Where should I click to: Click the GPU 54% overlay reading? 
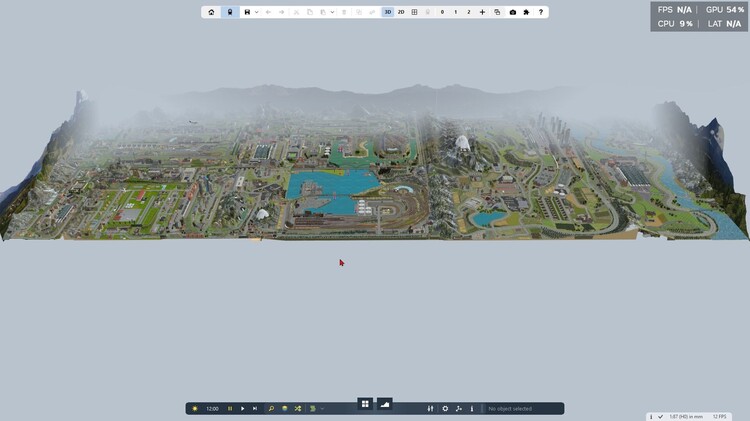tap(725, 10)
